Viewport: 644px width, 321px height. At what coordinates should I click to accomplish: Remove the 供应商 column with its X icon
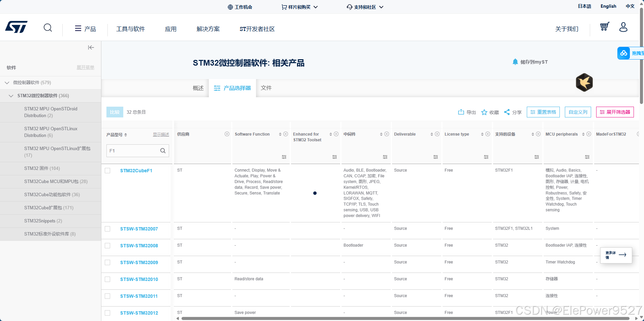(227, 134)
